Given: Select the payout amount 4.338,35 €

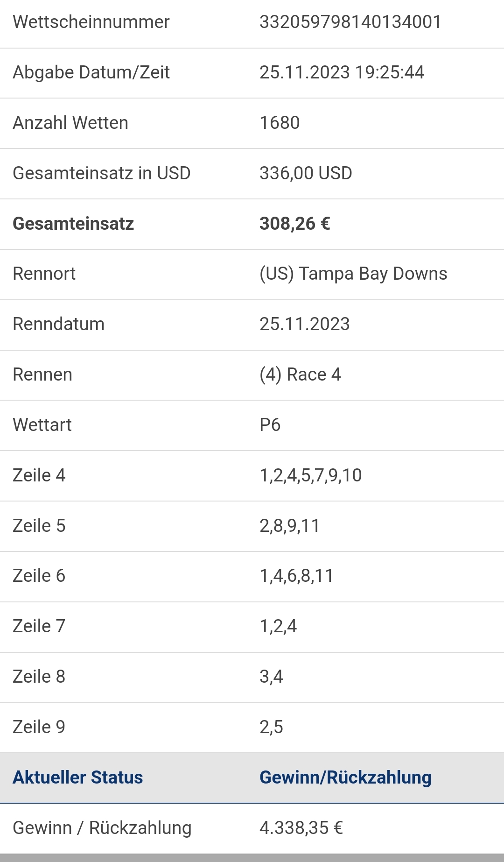Looking at the screenshot, I should click(301, 828).
